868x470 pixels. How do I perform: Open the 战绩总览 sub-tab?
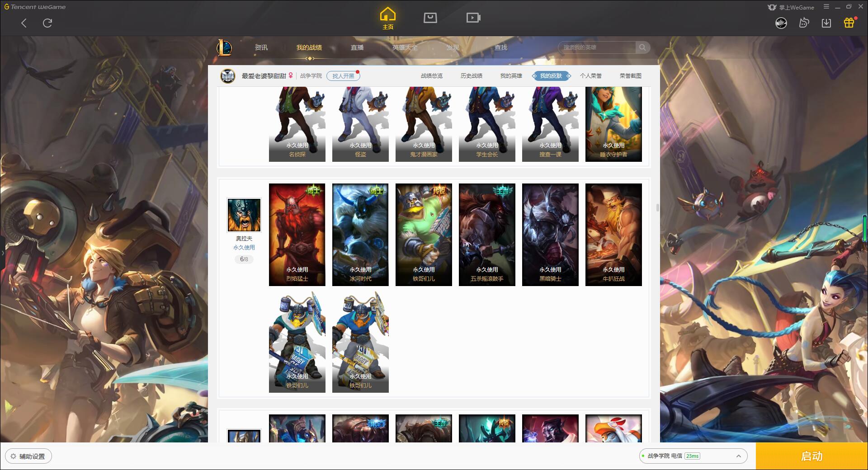(x=432, y=76)
